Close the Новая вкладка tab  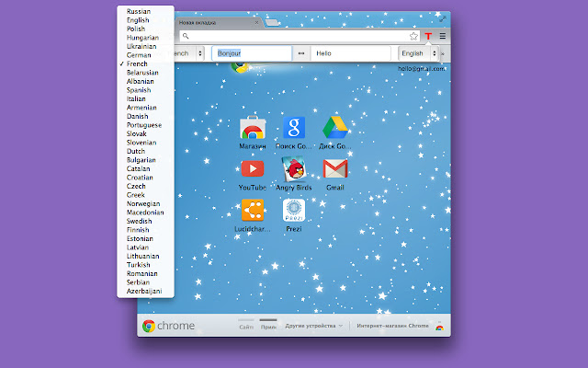[256, 22]
